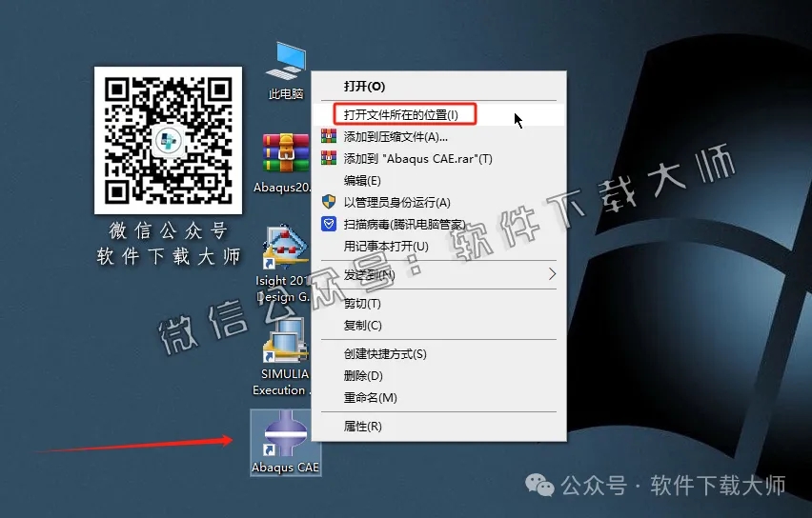
Task: Choose 添加到 "Abaqus CAE.rar"(T) entry
Action: click(x=438, y=158)
